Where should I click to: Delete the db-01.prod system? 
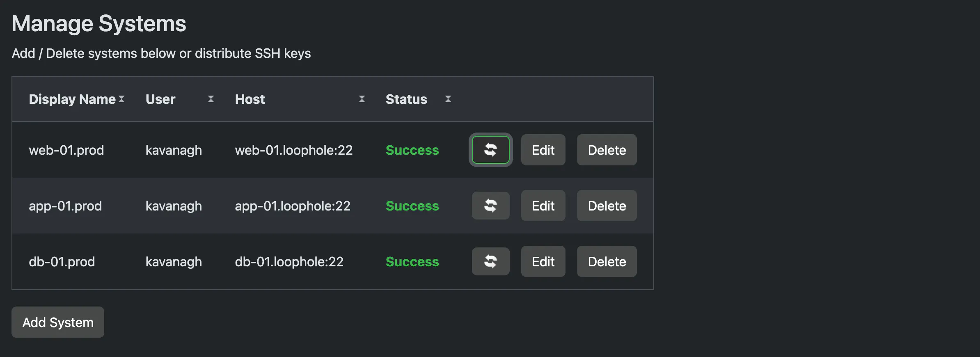click(x=607, y=261)
